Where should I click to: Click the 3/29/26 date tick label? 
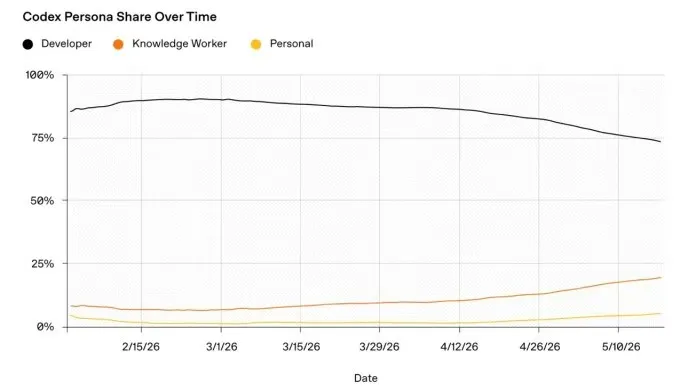(379, 347)
